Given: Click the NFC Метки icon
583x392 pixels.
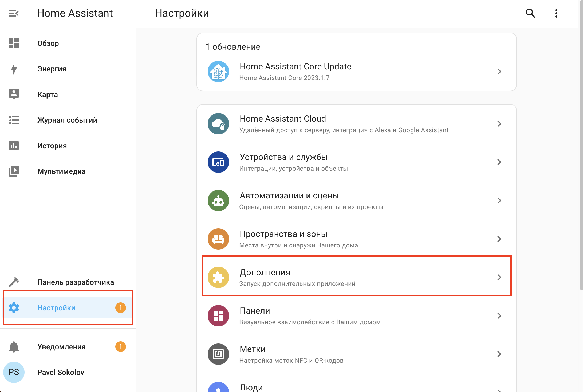Looking at the screenshot, I should 218,354.
